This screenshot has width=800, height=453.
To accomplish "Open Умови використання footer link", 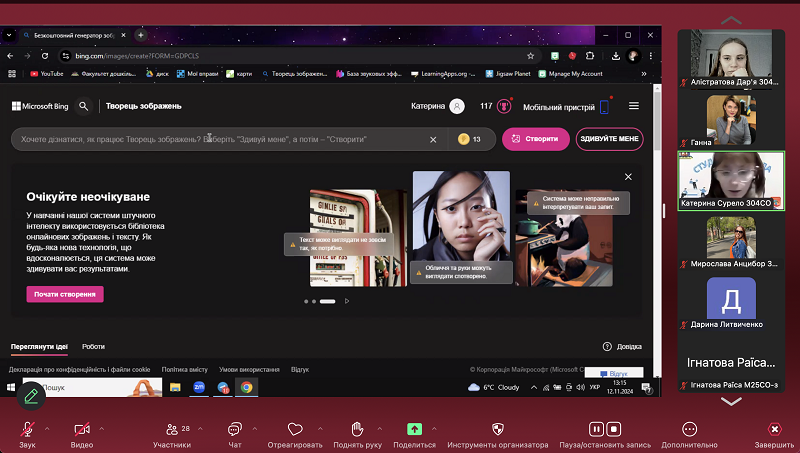I will click(x=249, y=369).
